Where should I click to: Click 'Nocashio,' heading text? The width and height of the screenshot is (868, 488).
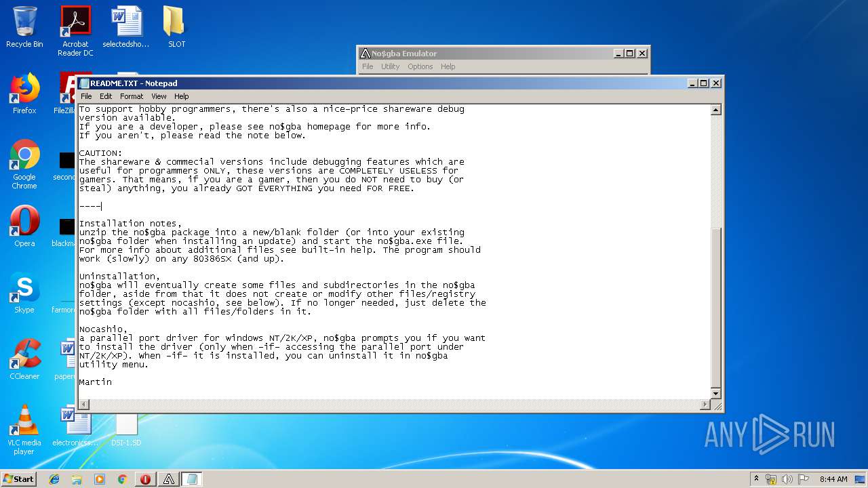click(104, 329)
